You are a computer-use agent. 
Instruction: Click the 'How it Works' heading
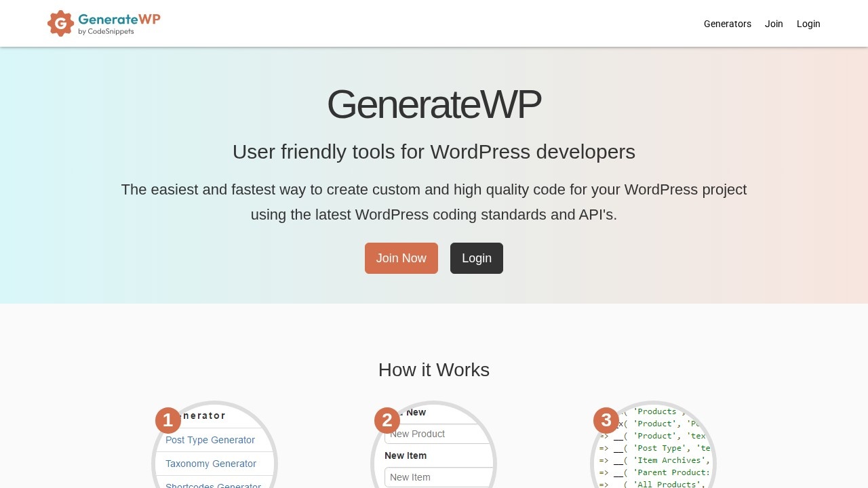click(x=434, y=370)
